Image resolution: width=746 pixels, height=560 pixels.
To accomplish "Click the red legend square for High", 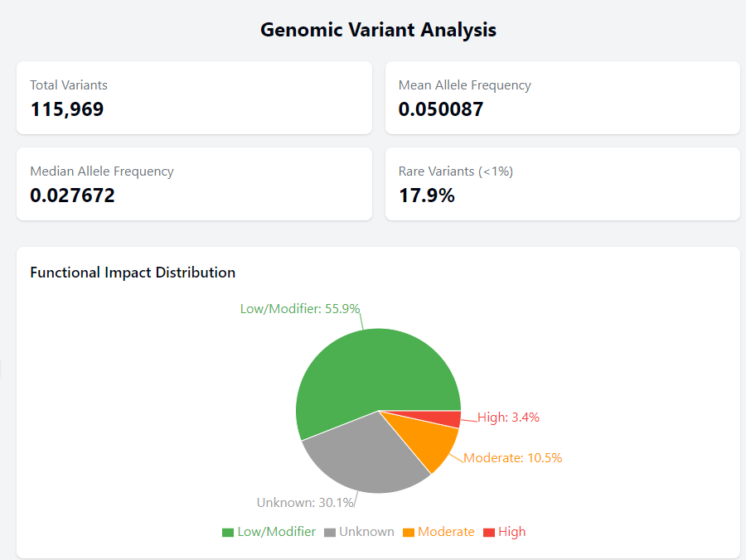I will [489, 532].
